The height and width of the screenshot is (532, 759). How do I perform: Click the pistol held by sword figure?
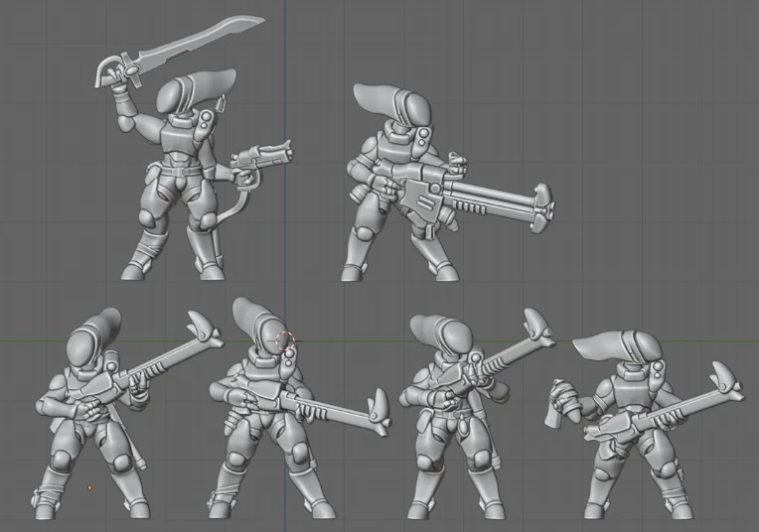pos(262,160)
